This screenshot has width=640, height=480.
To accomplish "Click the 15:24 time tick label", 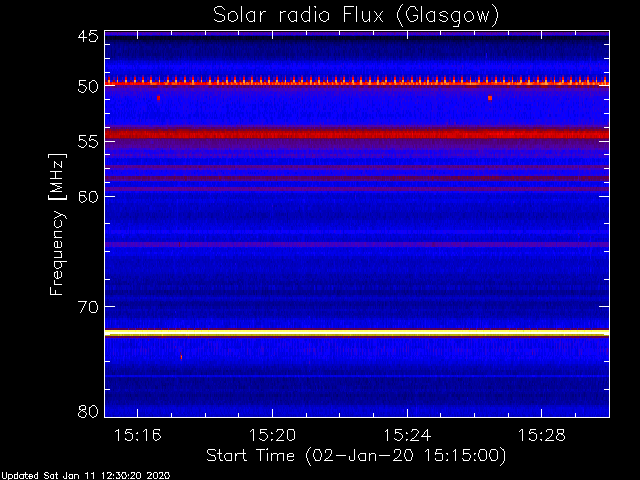I will click(407, 436).
